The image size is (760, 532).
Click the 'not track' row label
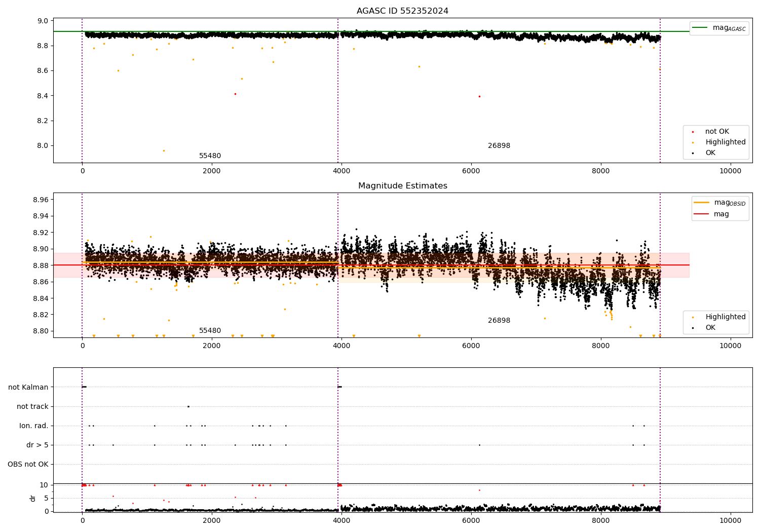click(x=32, y=406)
